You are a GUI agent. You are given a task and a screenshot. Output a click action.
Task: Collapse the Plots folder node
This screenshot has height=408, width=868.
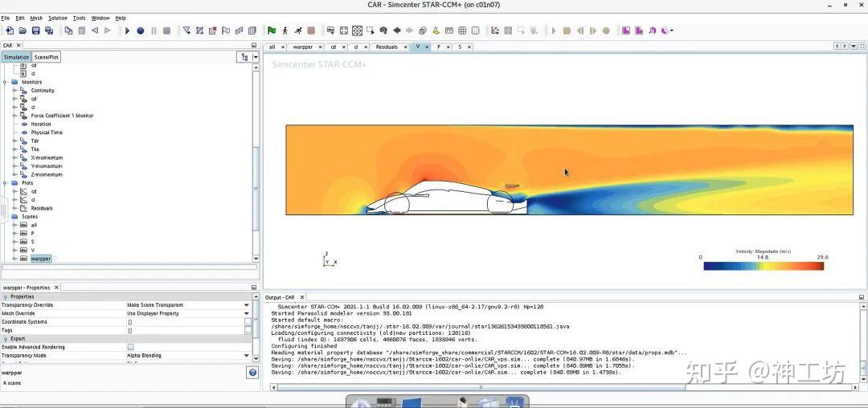(x=6, y=183)
